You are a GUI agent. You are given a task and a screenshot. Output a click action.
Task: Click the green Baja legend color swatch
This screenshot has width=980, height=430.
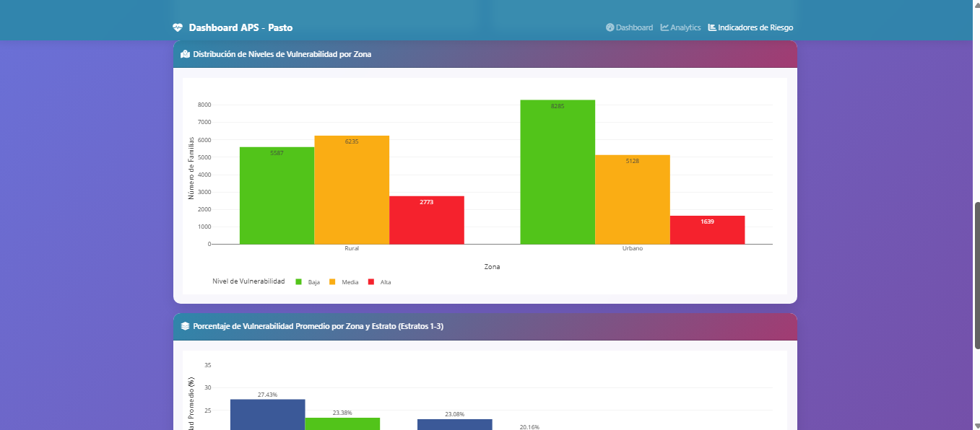tap(299, 282)
